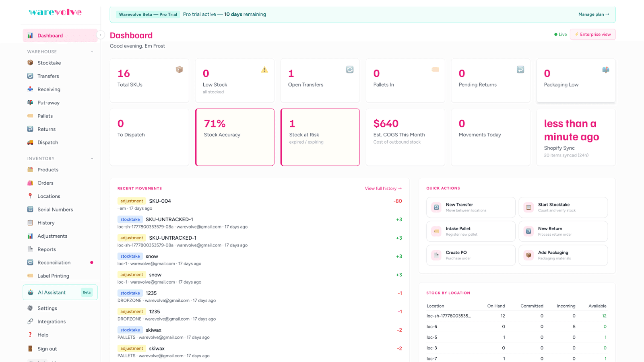Image resolution: width=644 pixels, height=362 pixels.
Task: Click the Locations pin icon
Action: click(x=30, y=196)
